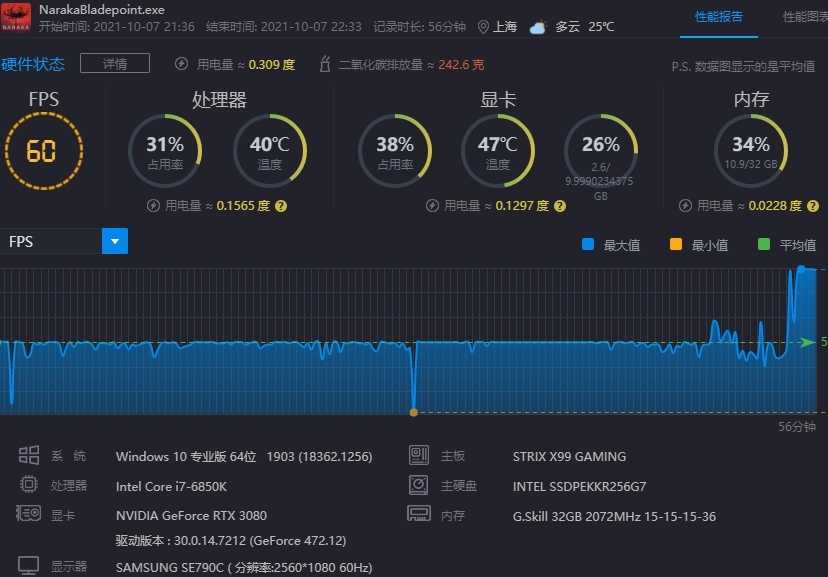Click the processor 31% usage gauge

click(x=165, y=151)
